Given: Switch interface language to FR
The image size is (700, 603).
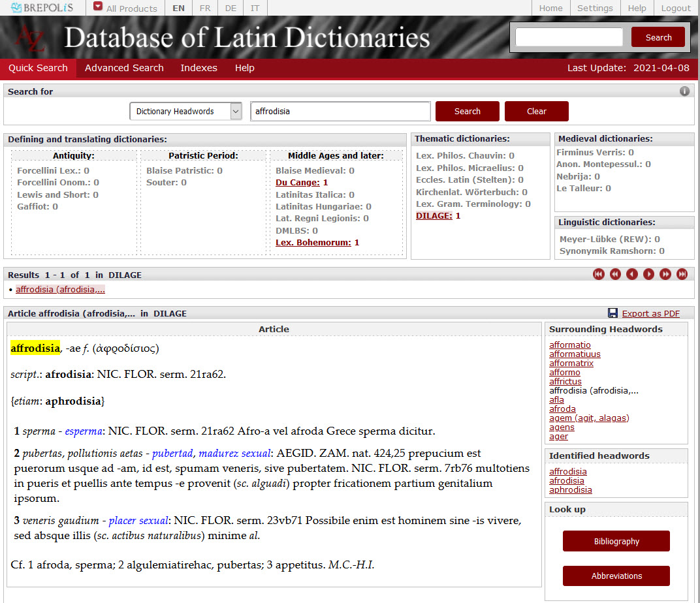Looking at the screenshot, I should tap(204, 8).
